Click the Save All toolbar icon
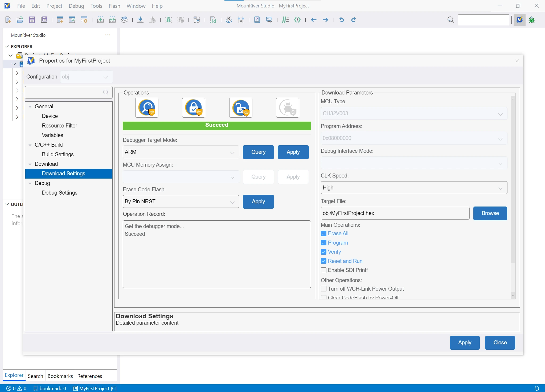The width and height of the screenshot is (545, 392). click(44, 20)
